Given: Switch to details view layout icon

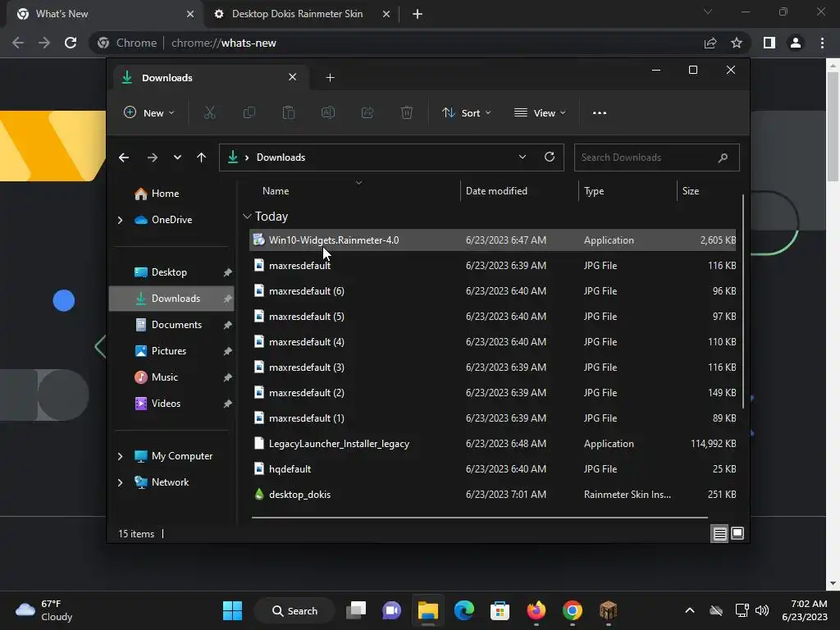Looking at the screenshot, I should pyautogui.click(x=719, y=533).
